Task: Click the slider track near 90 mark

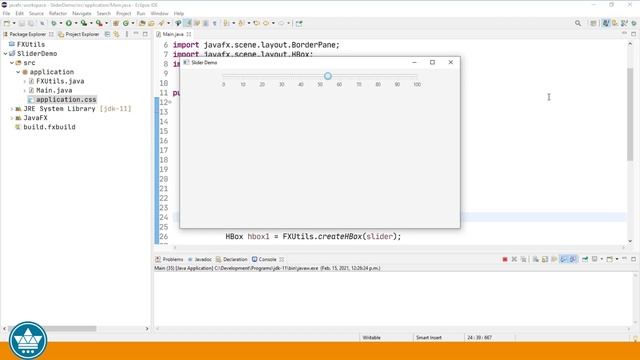Action: 397,76
